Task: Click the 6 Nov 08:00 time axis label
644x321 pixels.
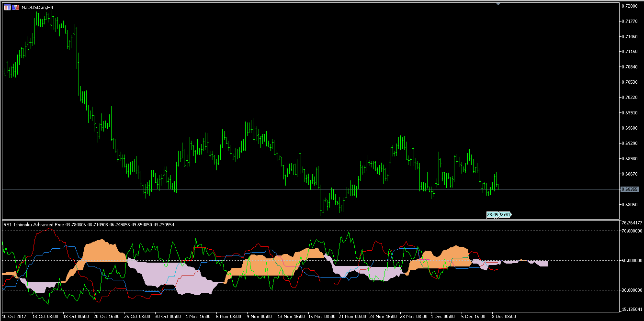Action: 228,317
